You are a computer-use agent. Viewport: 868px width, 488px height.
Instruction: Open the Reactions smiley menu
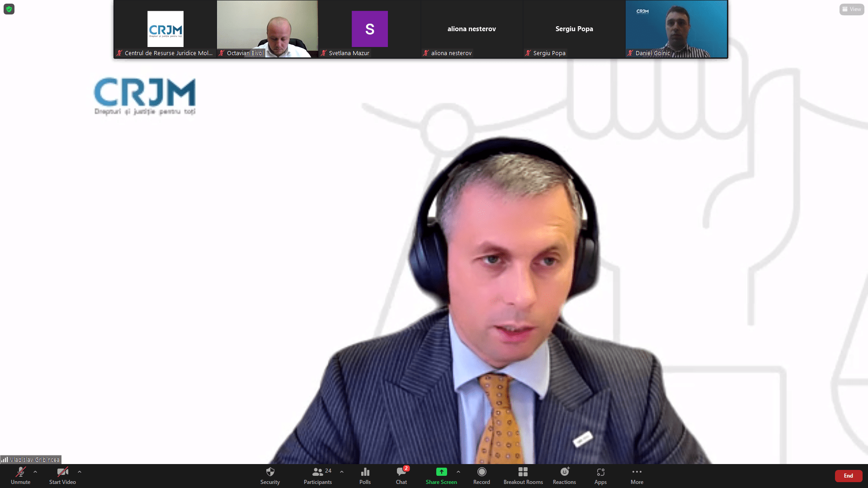[x=564, y=476]
